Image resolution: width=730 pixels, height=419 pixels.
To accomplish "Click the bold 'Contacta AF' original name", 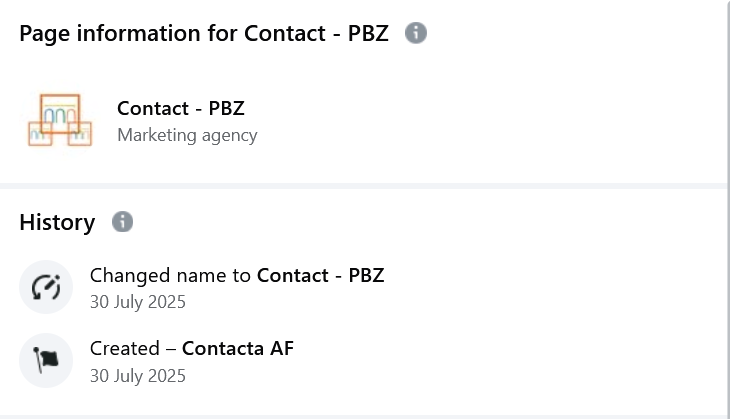I will 237,349.
